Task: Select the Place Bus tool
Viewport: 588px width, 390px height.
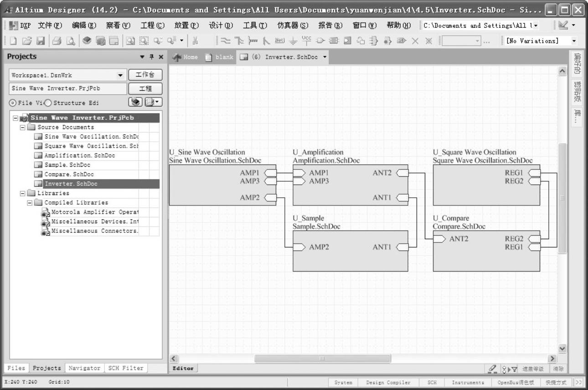Action: point(239,41)
